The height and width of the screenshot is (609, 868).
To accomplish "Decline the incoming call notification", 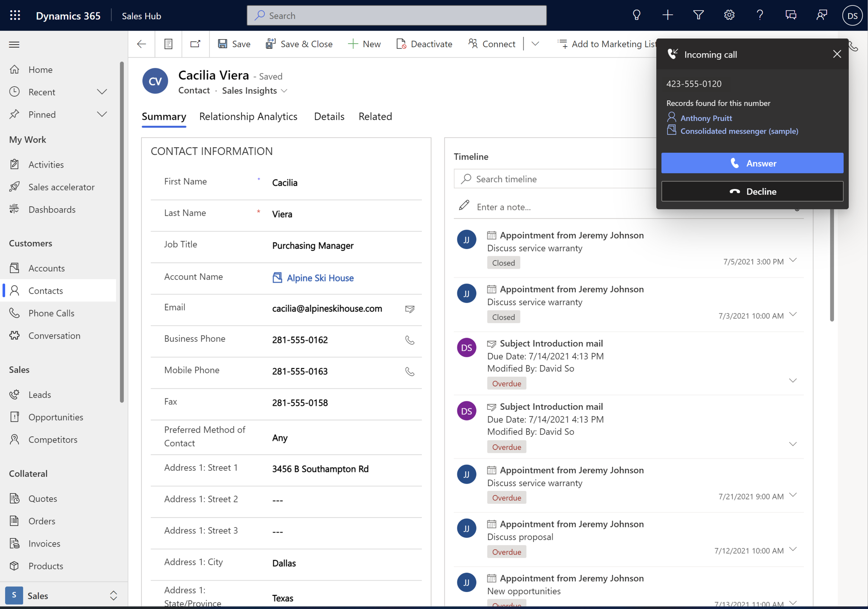I will (752, 191).
